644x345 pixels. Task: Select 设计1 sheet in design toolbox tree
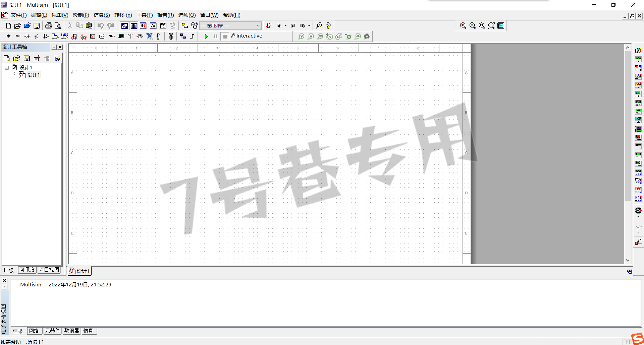click(x=33, y=75)
